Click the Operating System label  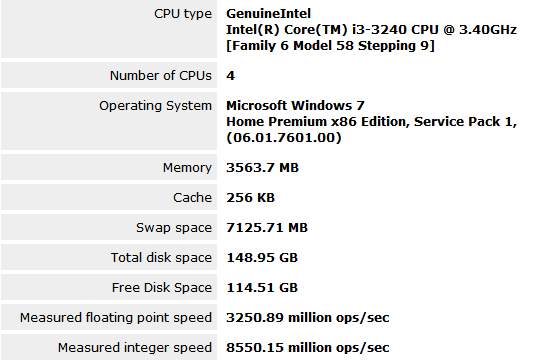tap(155, 106)
